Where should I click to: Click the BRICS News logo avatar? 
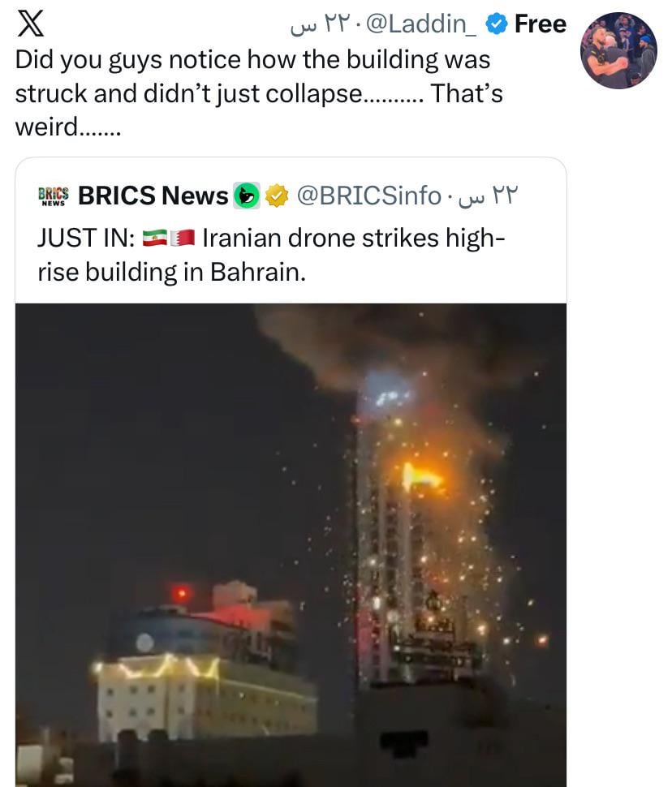(x=54, y=196)
